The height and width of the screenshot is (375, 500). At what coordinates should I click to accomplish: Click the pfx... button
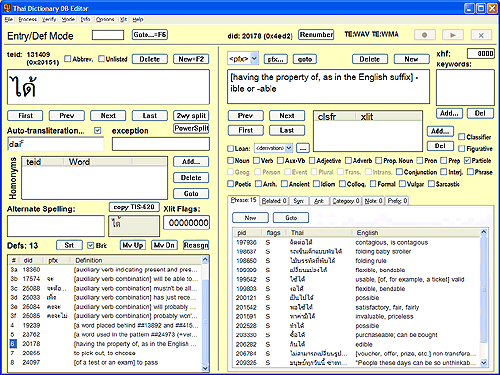[276, 59]
